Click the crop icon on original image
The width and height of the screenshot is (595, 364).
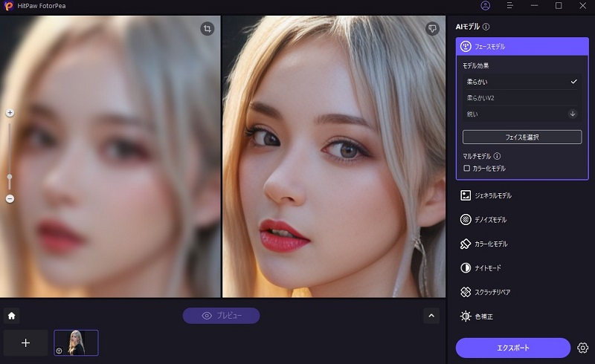[208, 28]
